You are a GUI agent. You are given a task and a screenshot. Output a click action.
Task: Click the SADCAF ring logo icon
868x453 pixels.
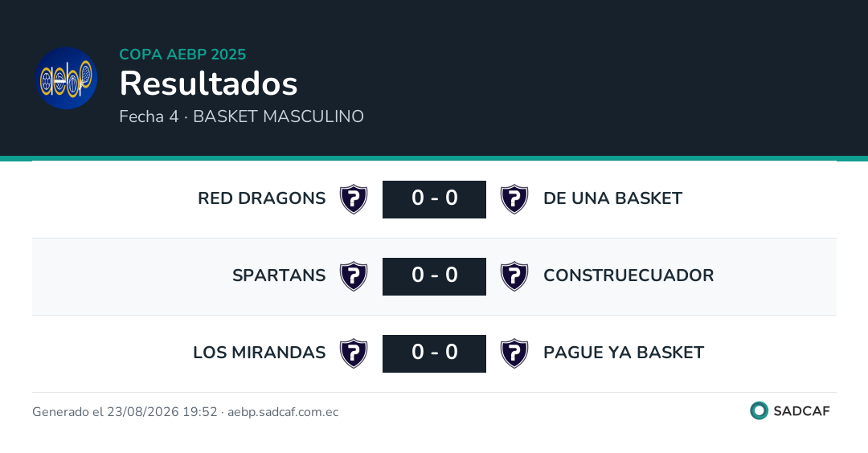coord(759,410)
